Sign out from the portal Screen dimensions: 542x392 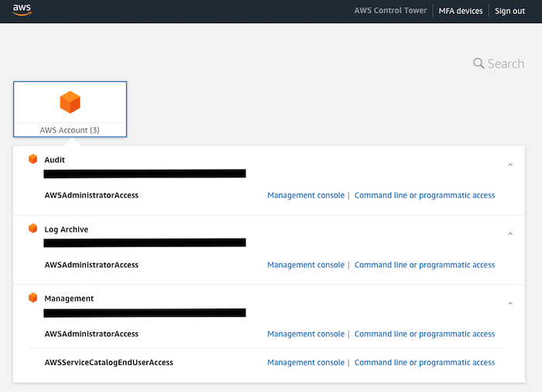click(x=509, y=11)
